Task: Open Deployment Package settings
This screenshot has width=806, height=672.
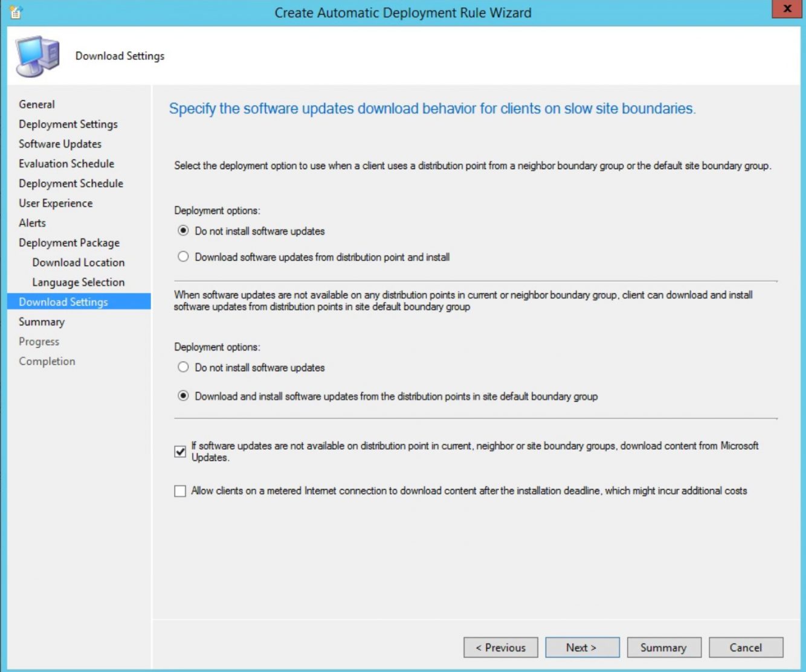Action: tap(69, 242)
